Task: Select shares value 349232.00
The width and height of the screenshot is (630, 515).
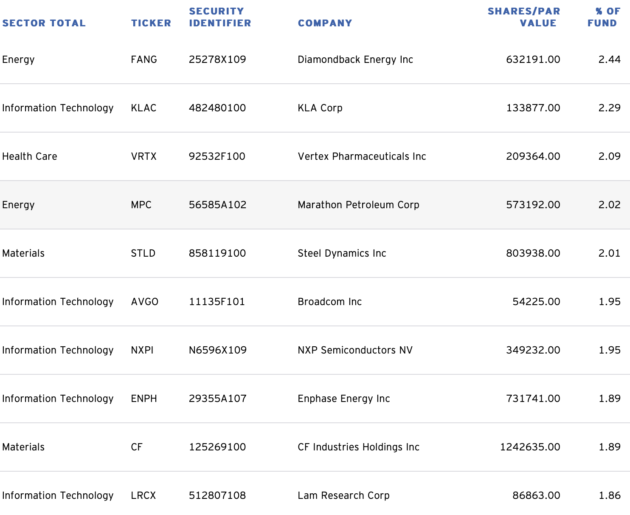Action: click(x=533, y=350)
